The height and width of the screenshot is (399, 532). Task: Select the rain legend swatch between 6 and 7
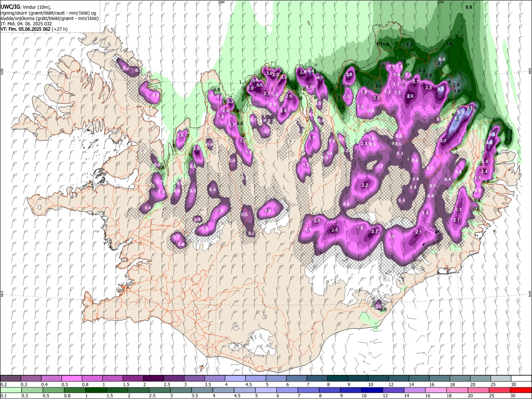click(288, 390)
